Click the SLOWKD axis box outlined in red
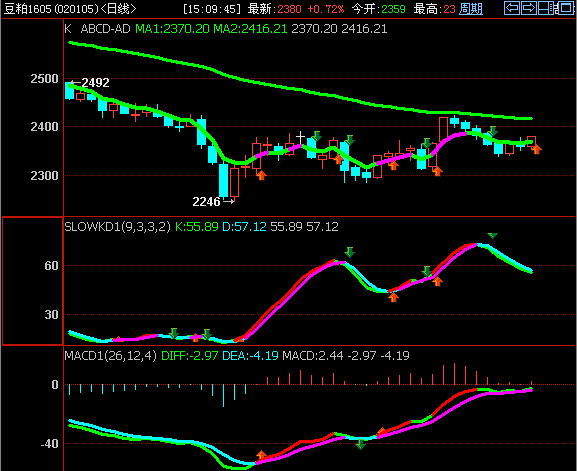577x471 pixels. pos(33,281)
